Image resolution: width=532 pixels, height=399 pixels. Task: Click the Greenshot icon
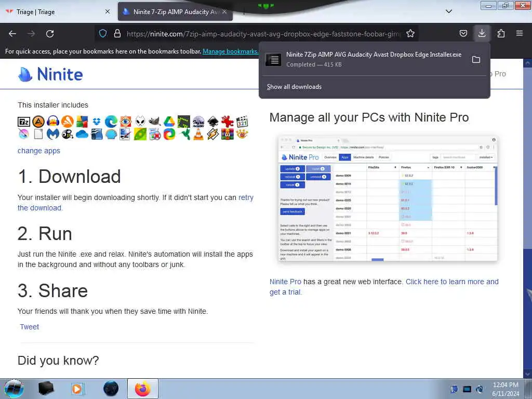[x=184, y=122]
